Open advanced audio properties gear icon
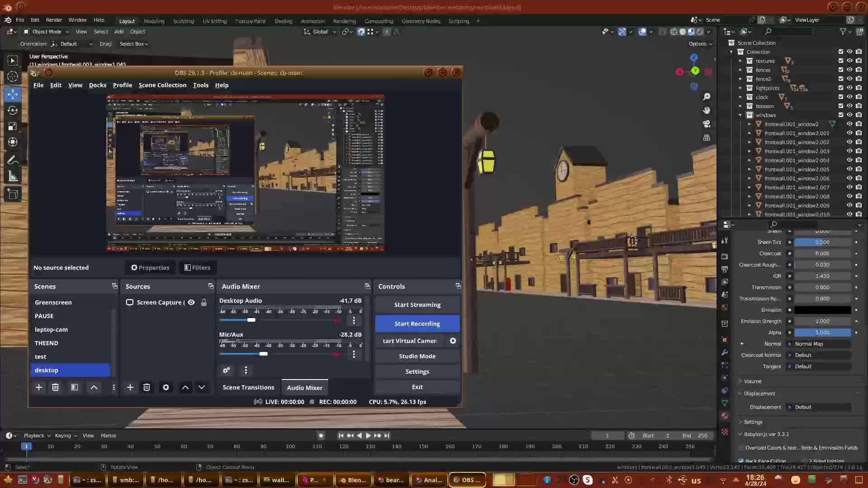Screen dimensions: 868x488 click(x=226, y=371)
